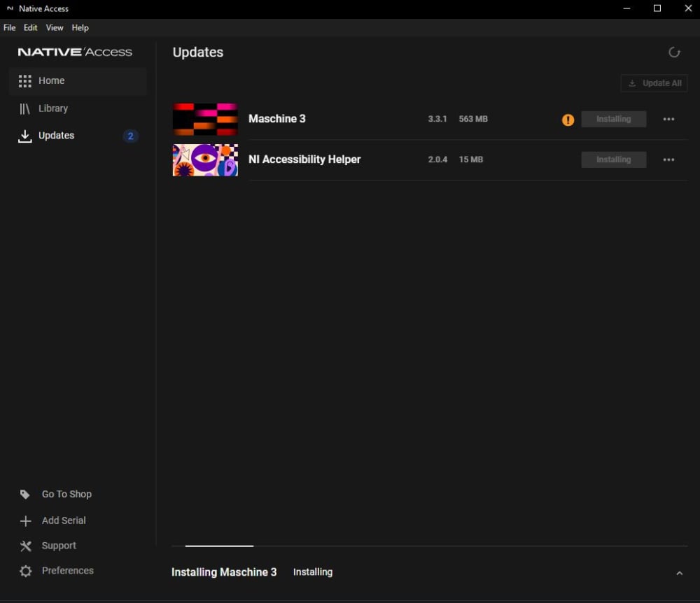
Task: Open the three-dot menu for Maschine 3
Action: [668, 119]
